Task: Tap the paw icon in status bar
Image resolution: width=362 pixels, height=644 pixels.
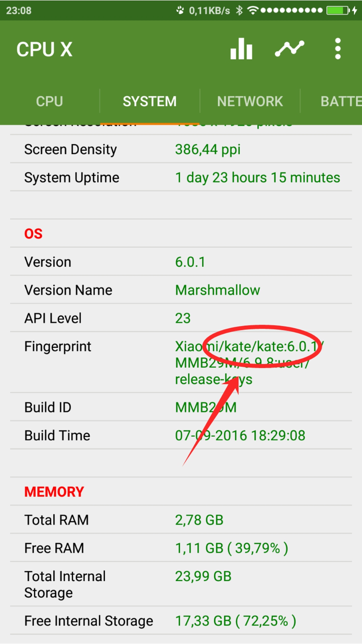Action: coord(180,10)
